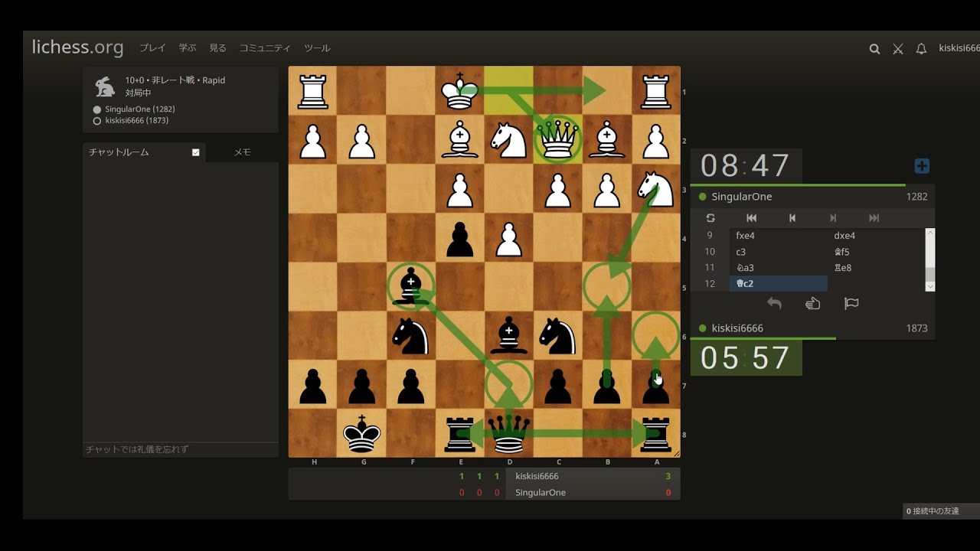Select rook e8 move in move list
Viewport: 980px width, 551px height.
pyautogui.click(x=875, y=268)
